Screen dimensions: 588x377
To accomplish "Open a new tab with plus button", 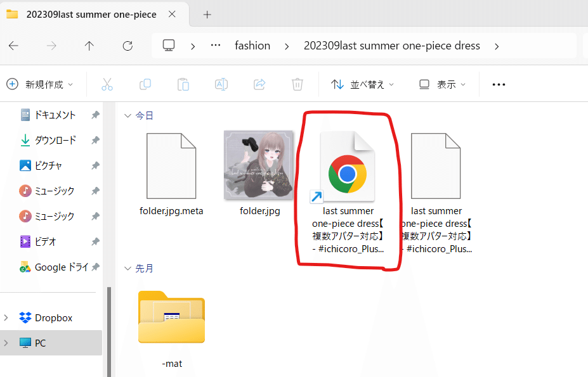I will pos(207,15).
